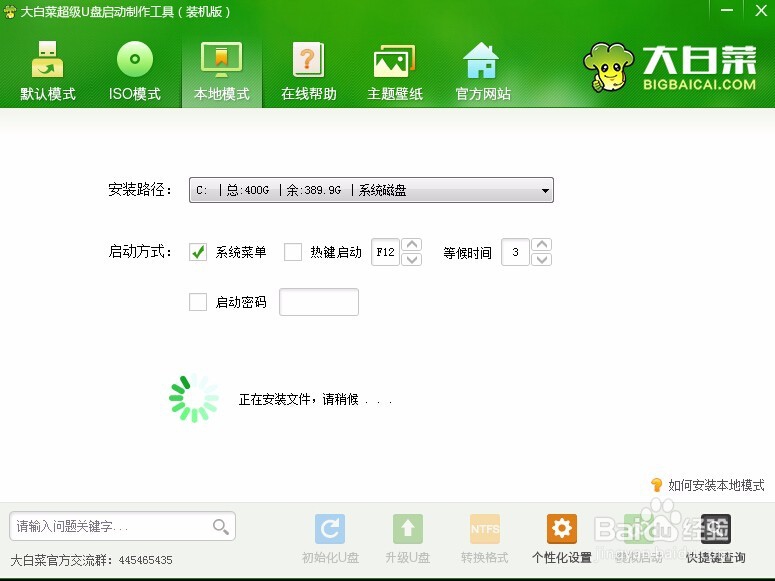Open 个性化设置 settings
Viewport: 775px width, 581px height.
561,538
